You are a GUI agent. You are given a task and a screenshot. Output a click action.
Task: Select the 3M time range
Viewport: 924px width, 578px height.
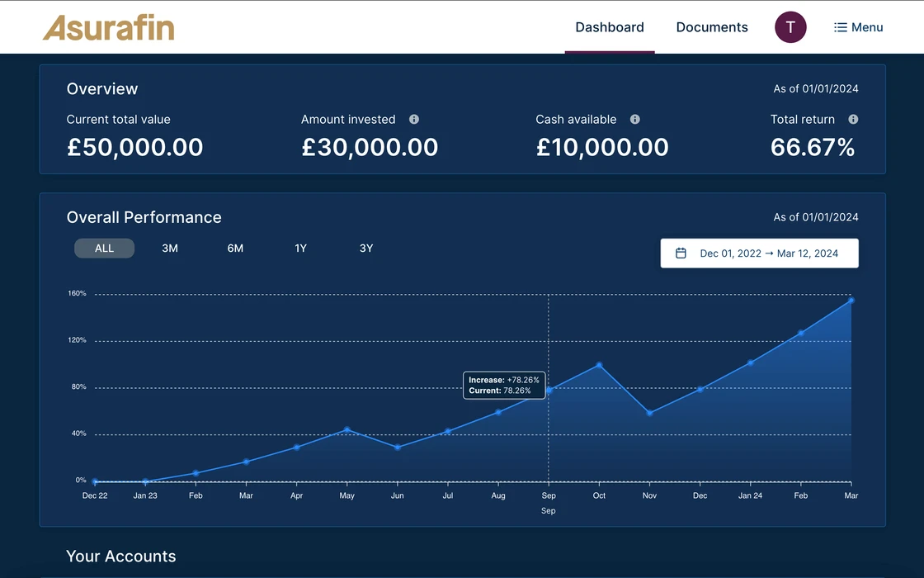170,249
